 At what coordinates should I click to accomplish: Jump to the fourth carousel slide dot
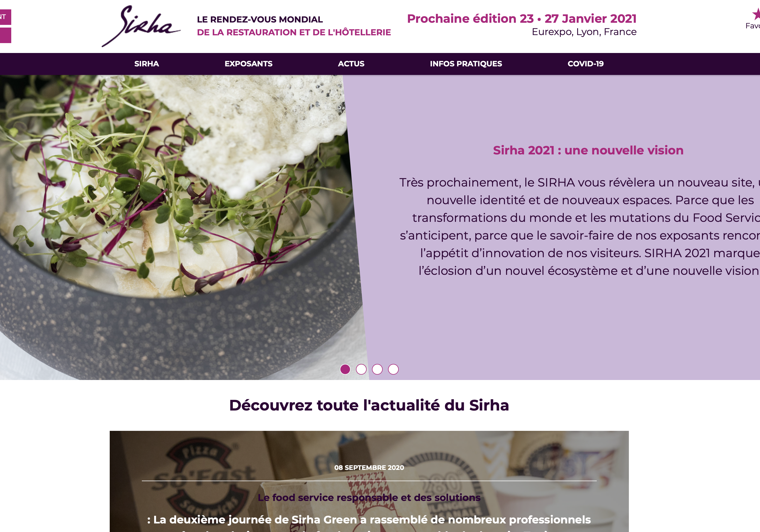point(393,369)
